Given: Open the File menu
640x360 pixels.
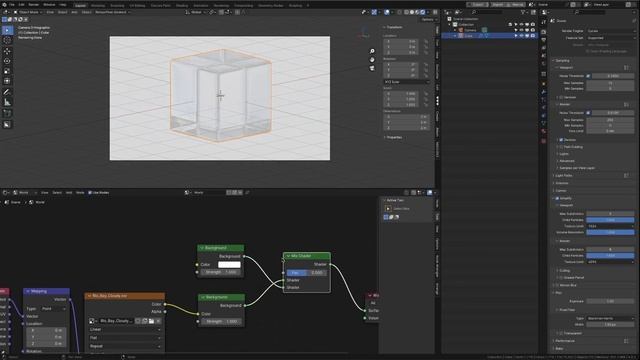Looking at the screenshot, I should click(x=12, y=5).
